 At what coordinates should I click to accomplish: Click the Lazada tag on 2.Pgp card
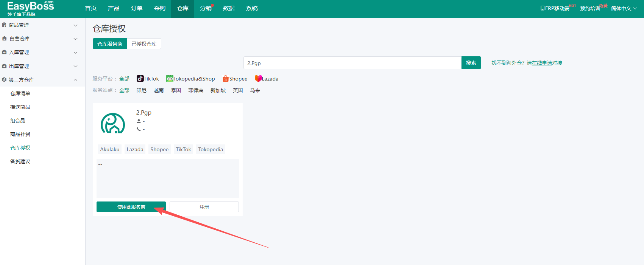pyautogui.click(x=135, y=149)
